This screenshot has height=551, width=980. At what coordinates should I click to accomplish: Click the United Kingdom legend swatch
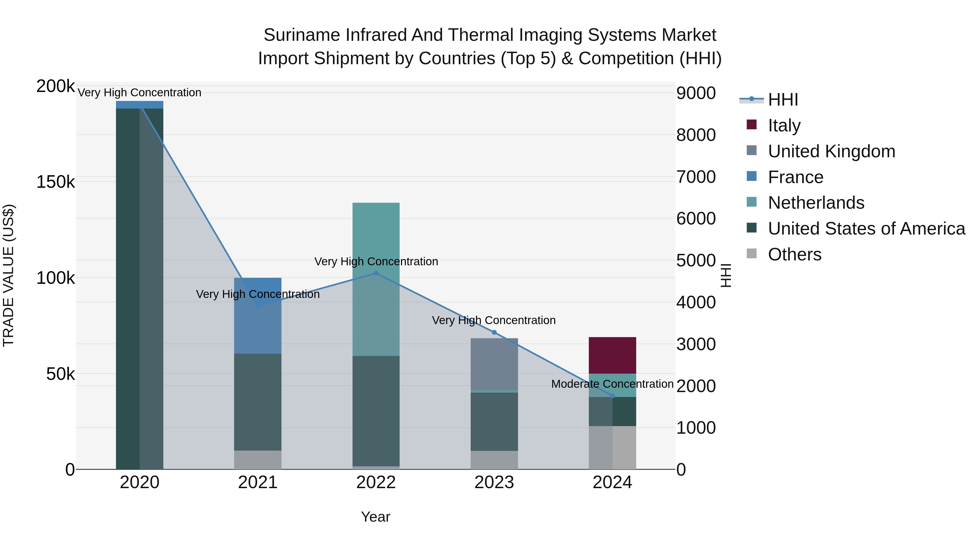coord(752,150)
